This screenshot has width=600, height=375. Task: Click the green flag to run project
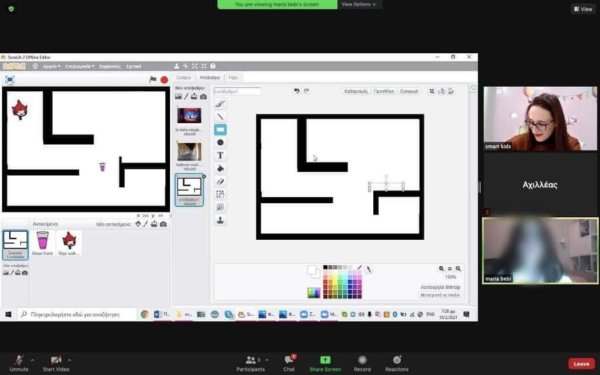pos(153,80)
